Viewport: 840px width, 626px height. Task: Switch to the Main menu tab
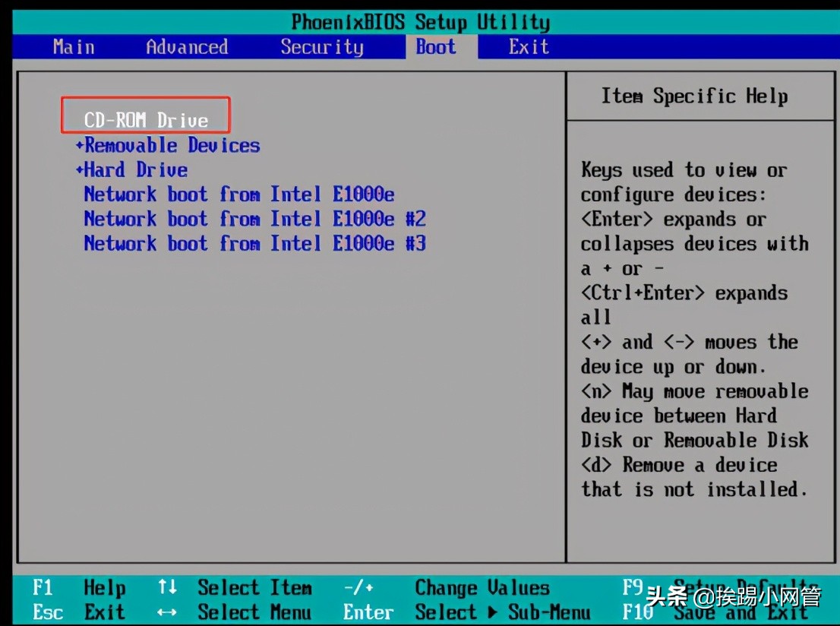73,46
